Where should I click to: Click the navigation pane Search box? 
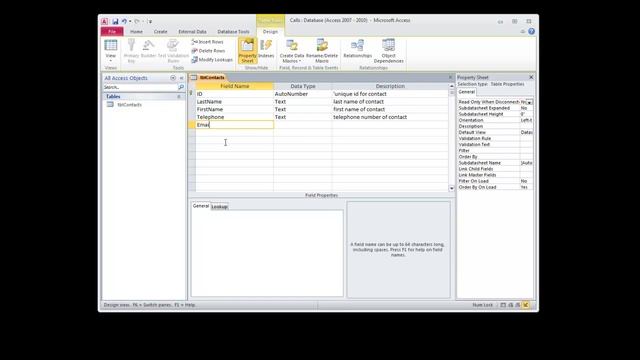coord(140,87)
